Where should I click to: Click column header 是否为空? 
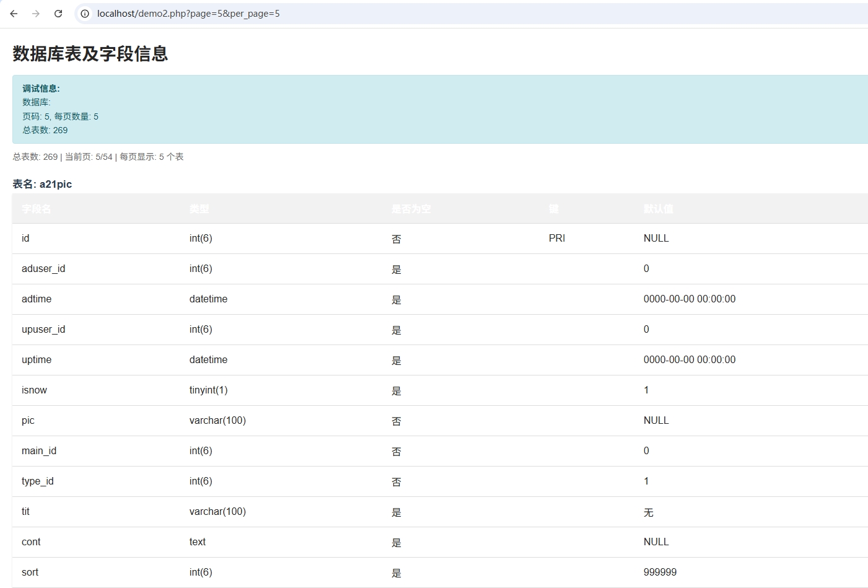pyautogui.click(x=411, y=209)
